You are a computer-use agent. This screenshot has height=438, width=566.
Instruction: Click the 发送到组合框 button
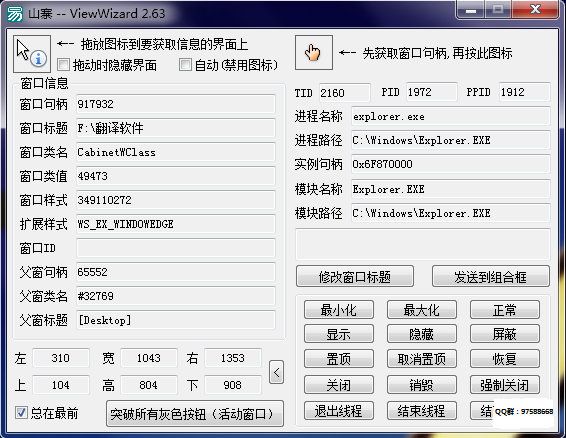pyautogui.click(x=491, y=277)
